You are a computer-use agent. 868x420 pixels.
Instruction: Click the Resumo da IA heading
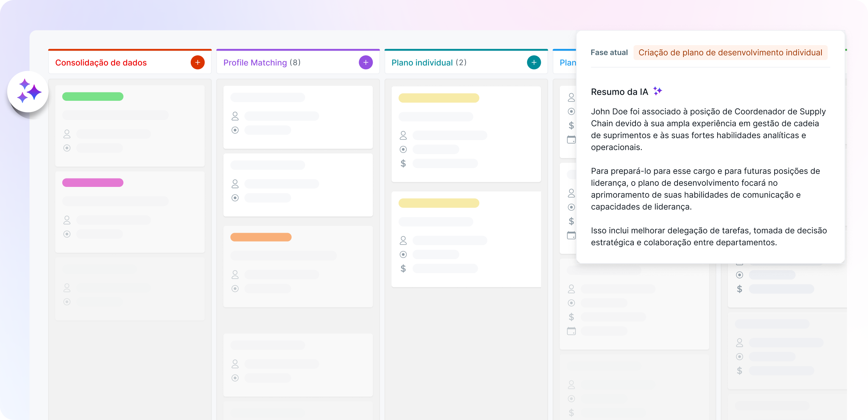coord(619,92)
